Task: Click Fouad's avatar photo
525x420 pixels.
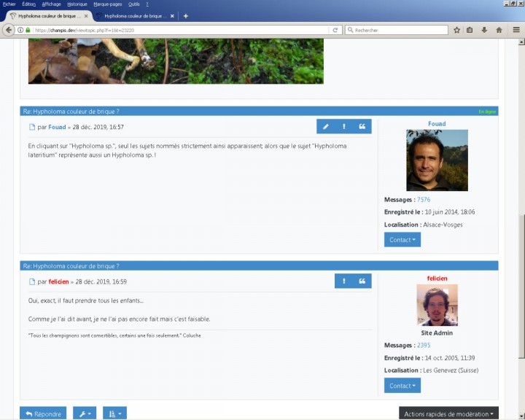Action: tap(437, 160)
